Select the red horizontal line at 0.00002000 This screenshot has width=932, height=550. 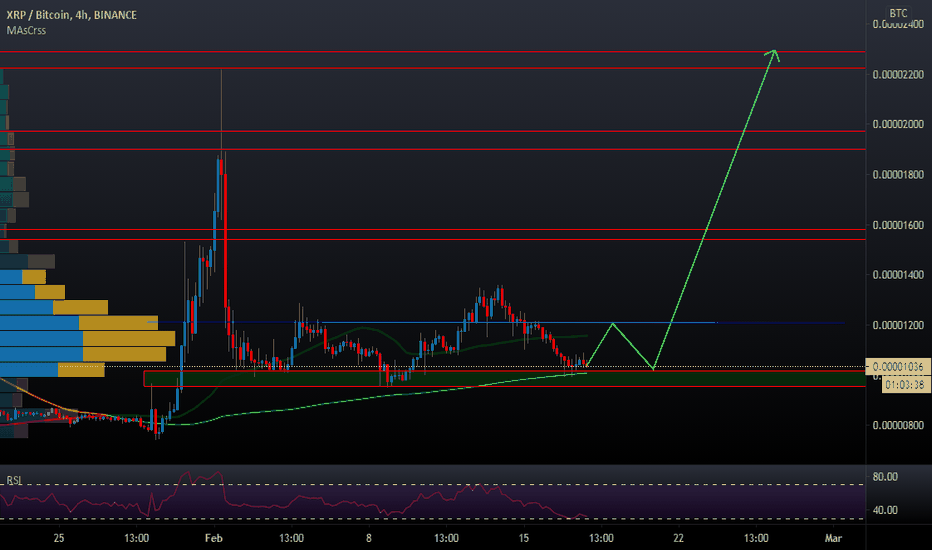(433, 131)
